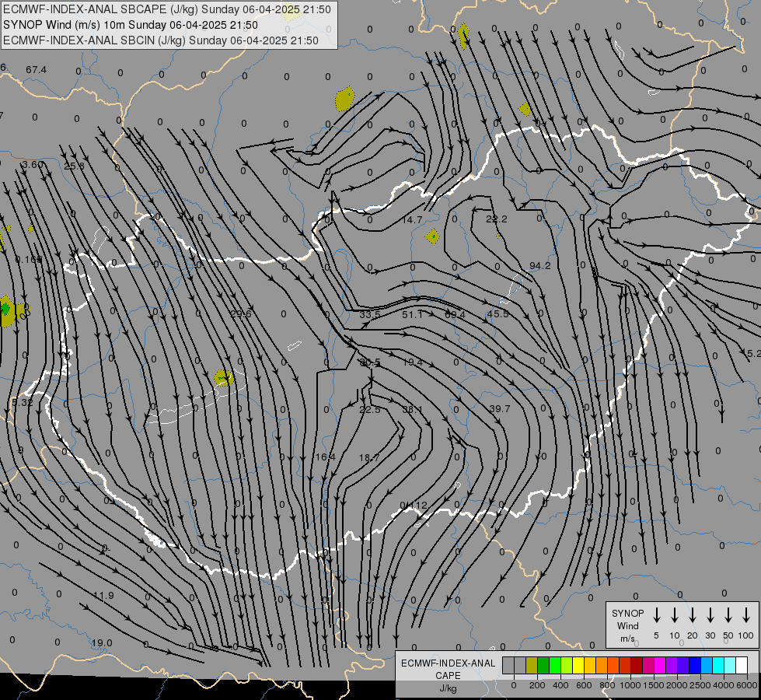Click the 51.1 value on the map
The height and width of the screenshot is (700, 761).
(x=412, y=315)
